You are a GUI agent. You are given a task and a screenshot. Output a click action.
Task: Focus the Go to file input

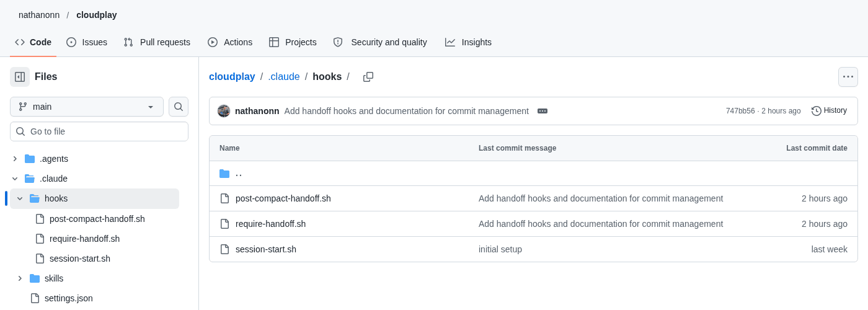[x=99, y=131]
